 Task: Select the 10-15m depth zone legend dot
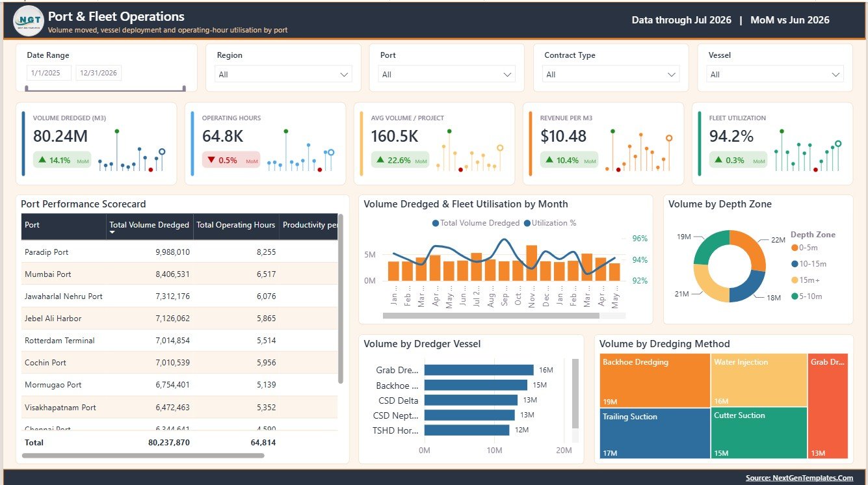click(x=795, y=264)
